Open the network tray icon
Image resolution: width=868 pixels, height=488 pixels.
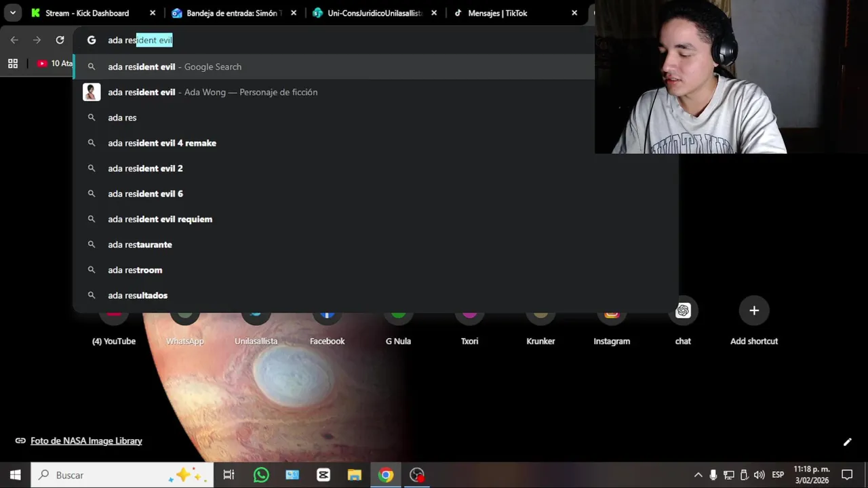729,475
